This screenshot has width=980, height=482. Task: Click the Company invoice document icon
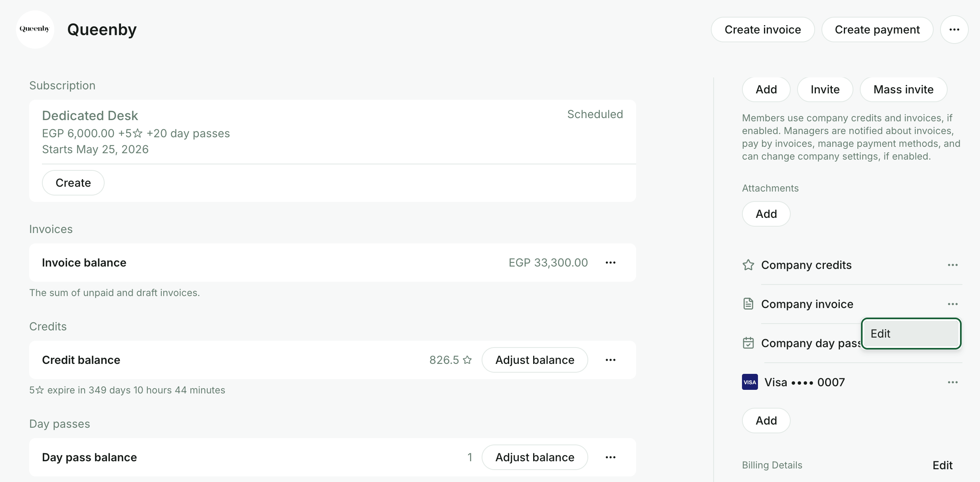pyautogui.click(x=748, y=304)
